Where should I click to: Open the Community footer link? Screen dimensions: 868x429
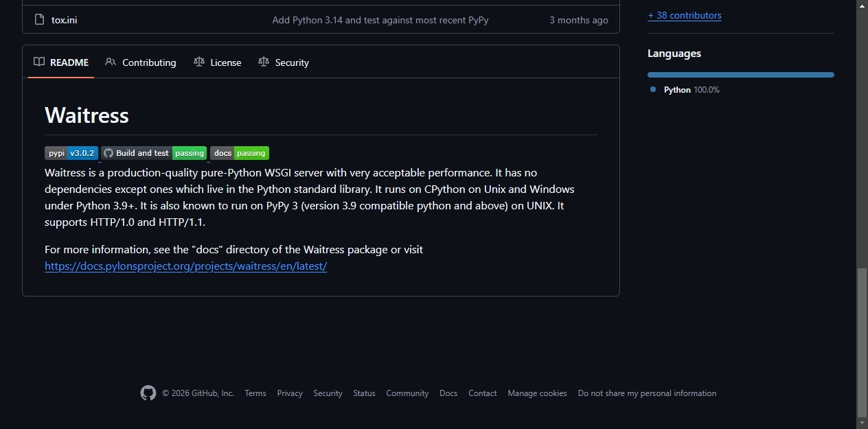point(407,393)
